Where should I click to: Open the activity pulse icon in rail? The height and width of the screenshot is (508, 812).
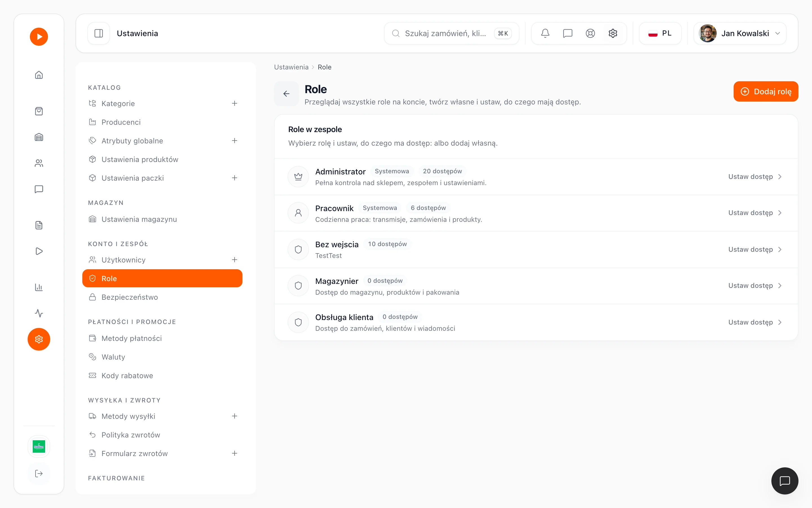point(39,313)
